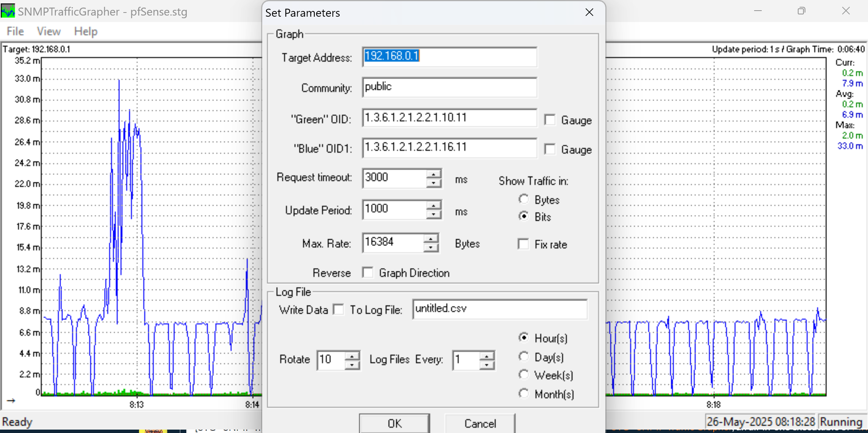Open the View menu
The width and height of the screenshot is (868, 433).
(x=49, y=31)
